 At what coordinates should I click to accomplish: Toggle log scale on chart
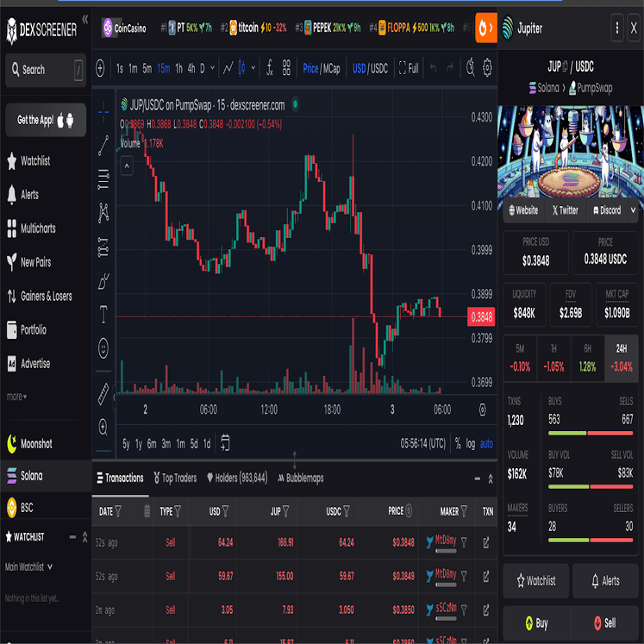coord(471,444)
